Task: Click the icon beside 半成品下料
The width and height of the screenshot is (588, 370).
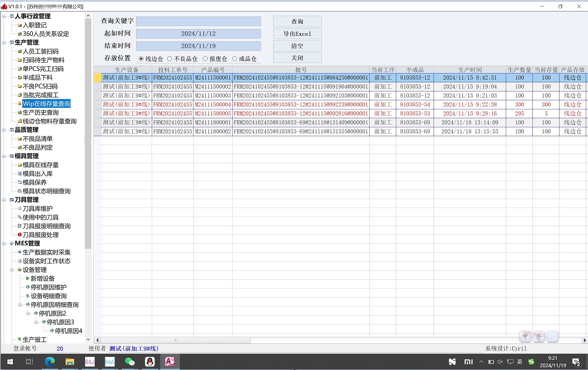Action: [20, 78]
